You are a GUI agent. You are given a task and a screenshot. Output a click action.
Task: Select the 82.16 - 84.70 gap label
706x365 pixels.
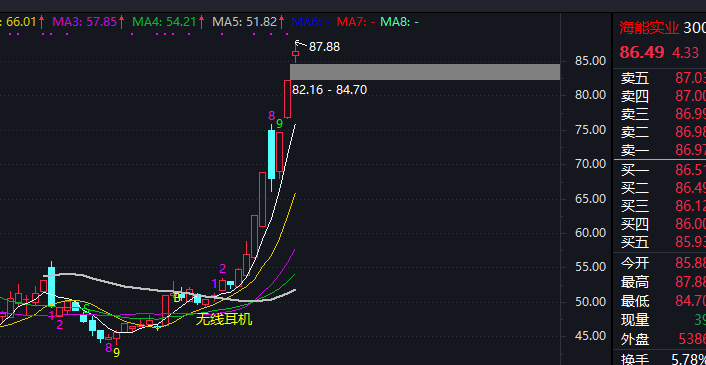point(330,90)
